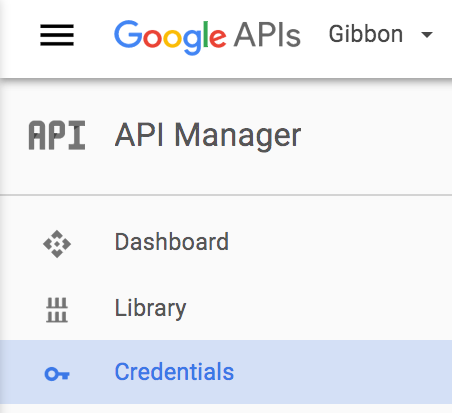
Task: Open the Gibbon project selector
Action: click(x=381, y=34)
